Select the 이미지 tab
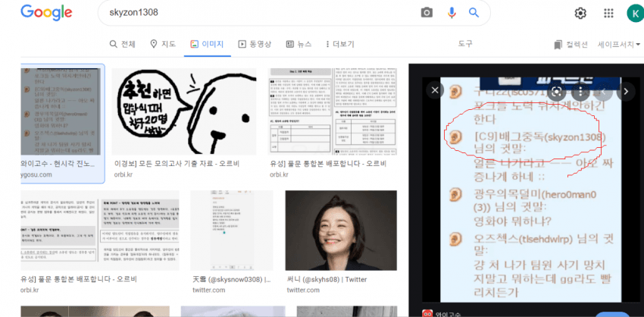Viewport: 644px width, 317px height. pos(207,44)
